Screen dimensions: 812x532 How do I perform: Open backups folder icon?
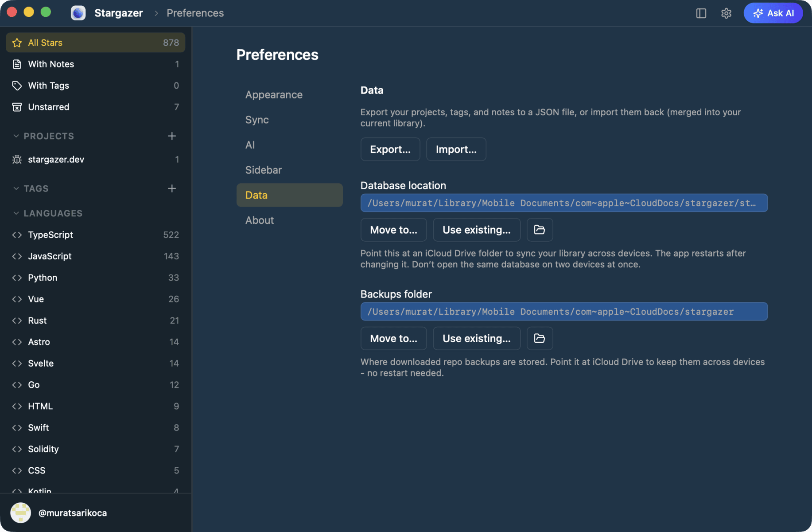pyautogui.click(x=540, y=338)
